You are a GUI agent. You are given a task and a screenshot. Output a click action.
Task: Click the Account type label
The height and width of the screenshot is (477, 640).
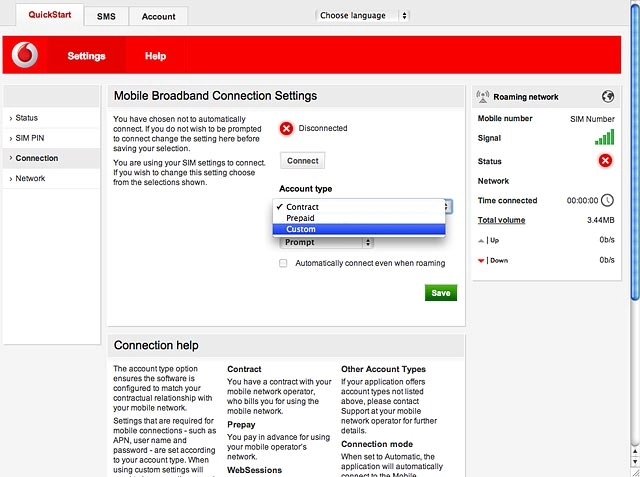coord(306,189)
